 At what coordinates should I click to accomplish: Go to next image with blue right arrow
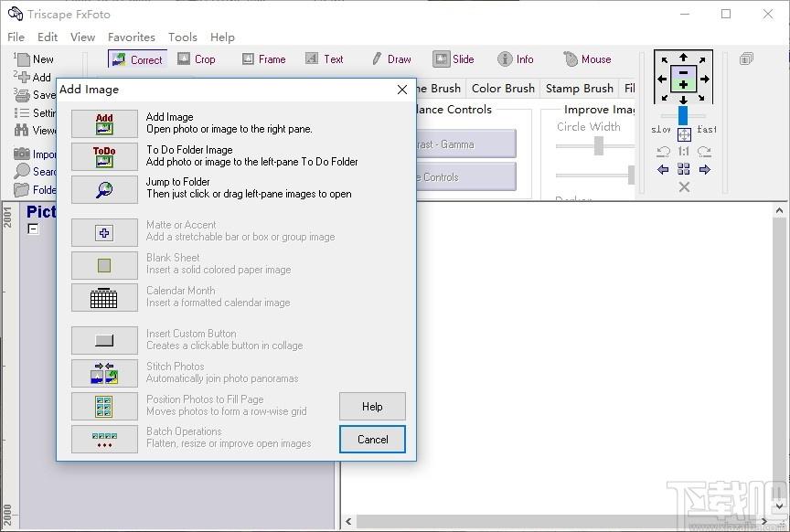click(x=704, y=169)
